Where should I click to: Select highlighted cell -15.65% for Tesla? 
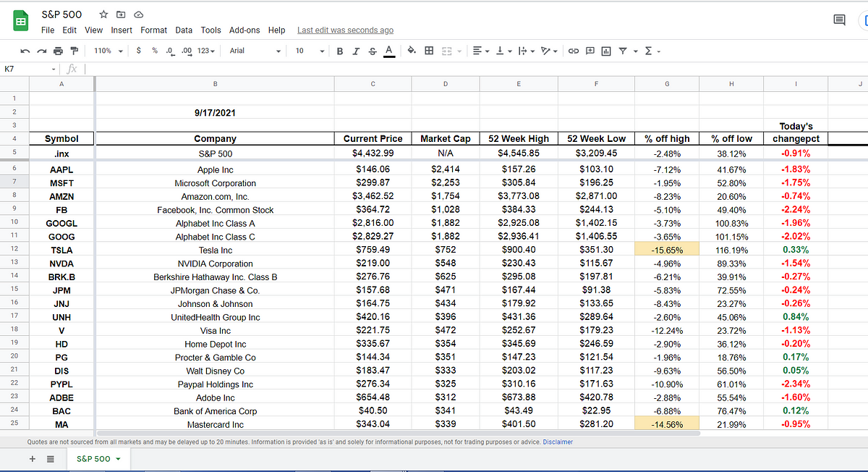click(666, 250)
